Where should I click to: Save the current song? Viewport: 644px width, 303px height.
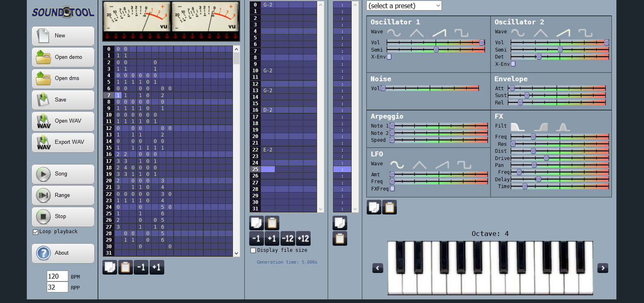click(x=63, y=100)
